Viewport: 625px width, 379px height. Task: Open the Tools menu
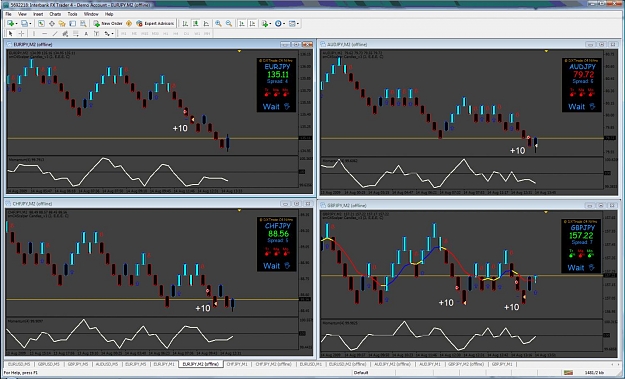point(72,14)
